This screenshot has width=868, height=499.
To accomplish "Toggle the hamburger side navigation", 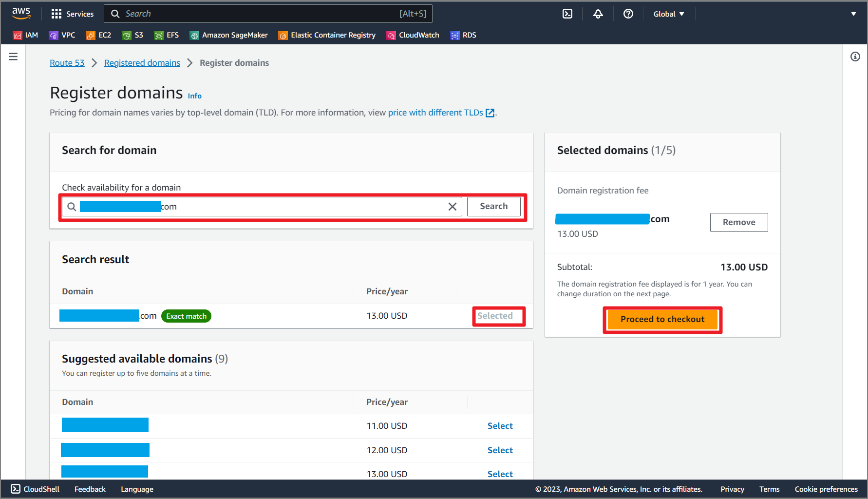I will tap(13, 57).
